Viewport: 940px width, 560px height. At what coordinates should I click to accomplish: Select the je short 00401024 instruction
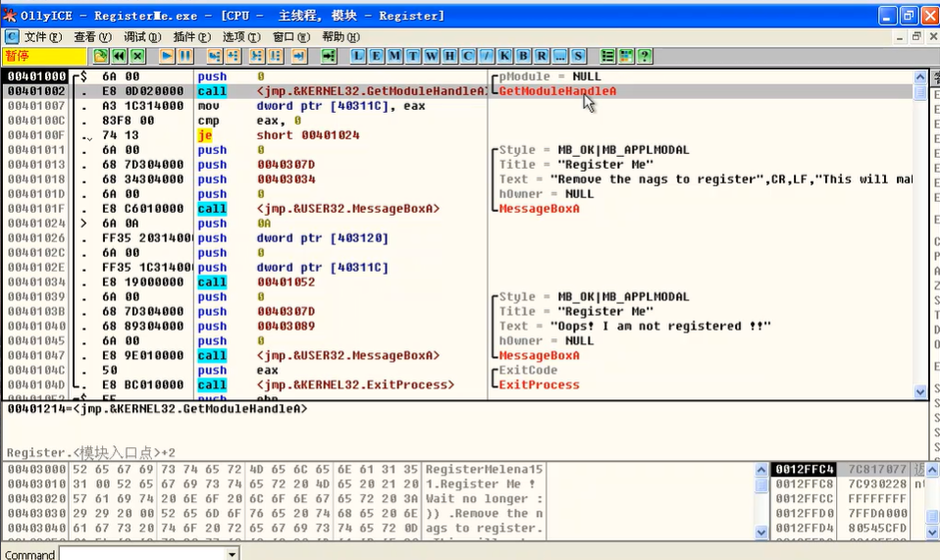pyautogui.click(x=279, y=135)
